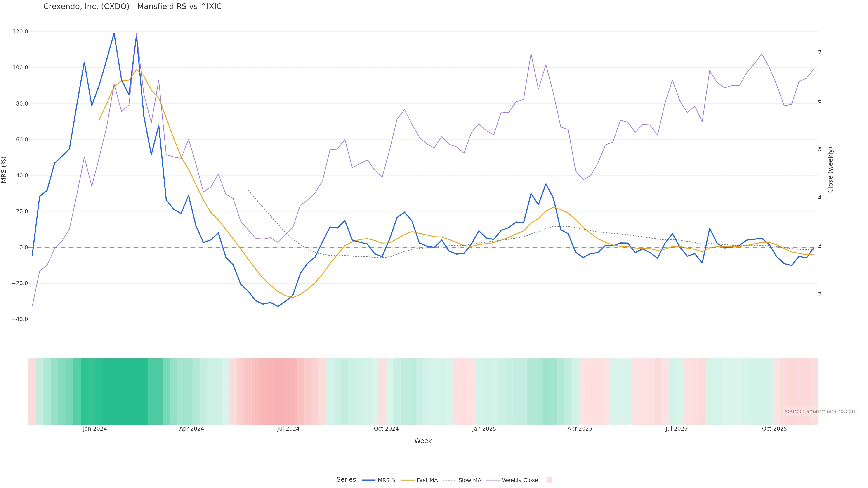
Task: Open the sharemaestro.com source link
Action: click(x=821, y=411)
